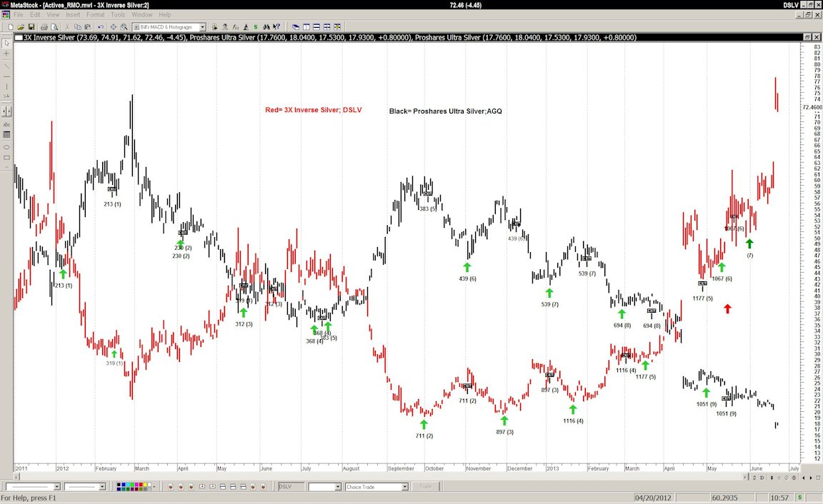Pick the bright blue swatch in the color palette

tap(124, 485)
